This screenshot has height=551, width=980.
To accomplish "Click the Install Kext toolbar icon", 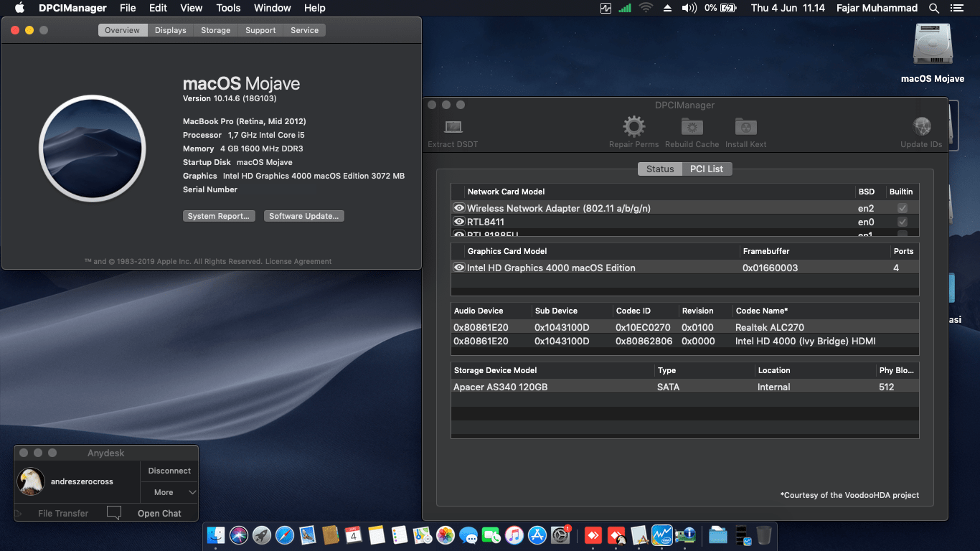I will [745, 126].
